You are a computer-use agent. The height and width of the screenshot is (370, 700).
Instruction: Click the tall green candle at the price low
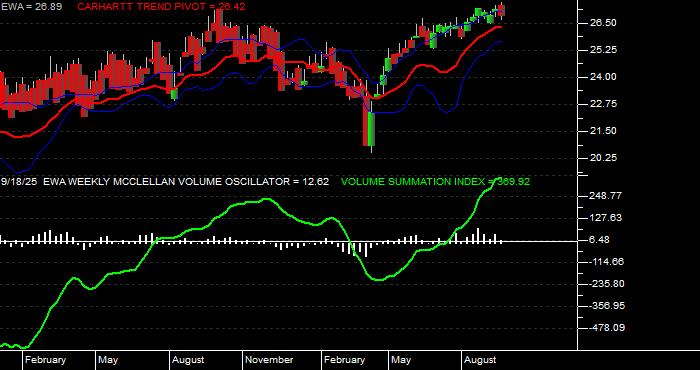click(x=371, y=129)
